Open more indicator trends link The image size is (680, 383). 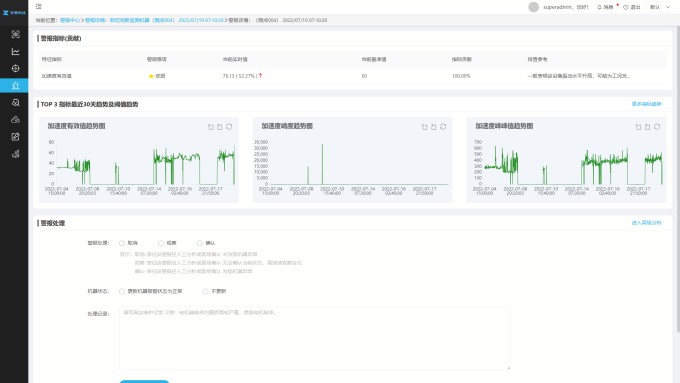coord(646,104)
